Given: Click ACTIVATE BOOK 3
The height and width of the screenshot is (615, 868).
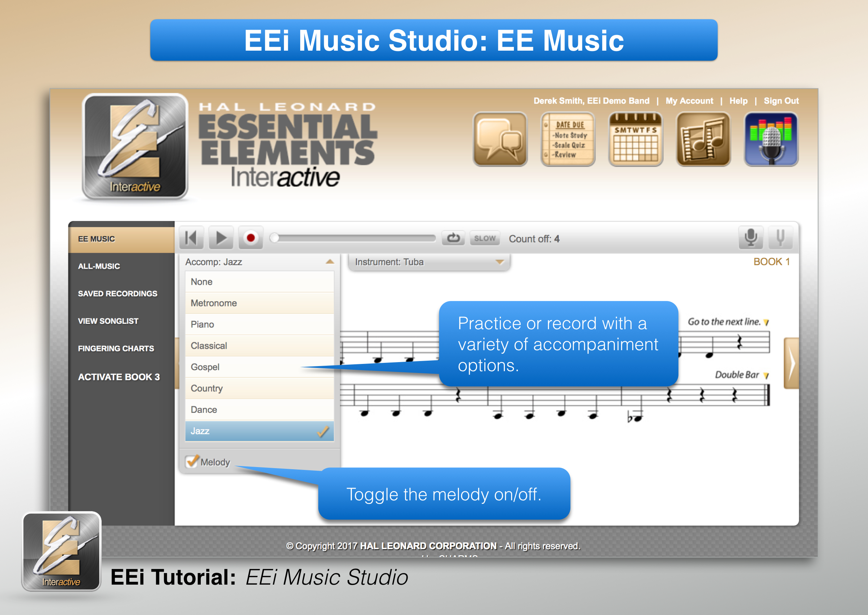Looking at the screenshot, I should coord(119,377).
